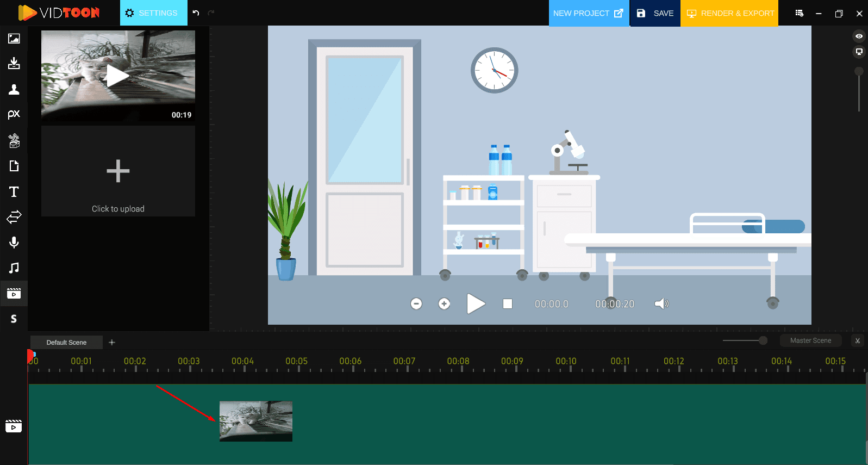Select the video clips sidebar icon
This screenshot has height=465, width=868.
[14, 294]
